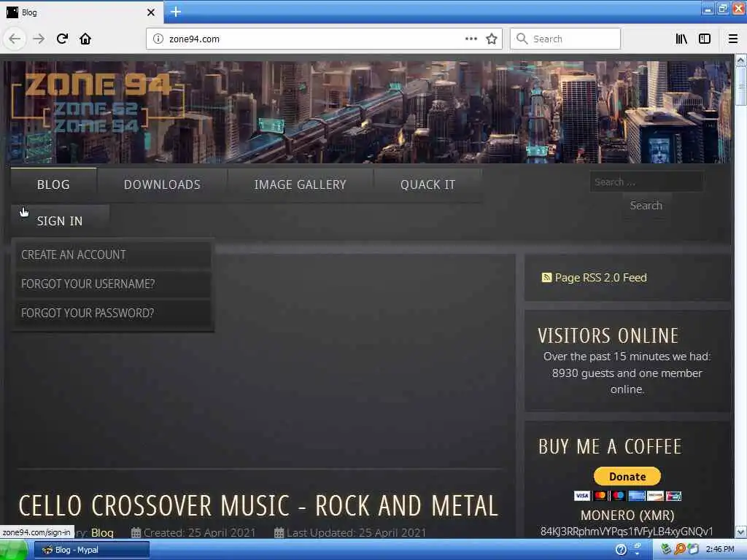Go back with the browser back arrow
The width and height of the screenshot is (747, 560).
pyautogui.click(x=15, y=39)
